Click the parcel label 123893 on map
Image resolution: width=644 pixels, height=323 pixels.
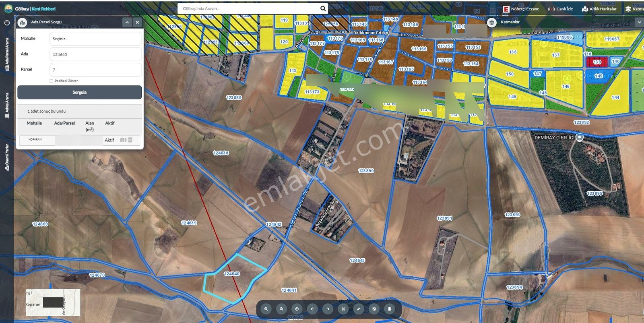tap(512, 215)
